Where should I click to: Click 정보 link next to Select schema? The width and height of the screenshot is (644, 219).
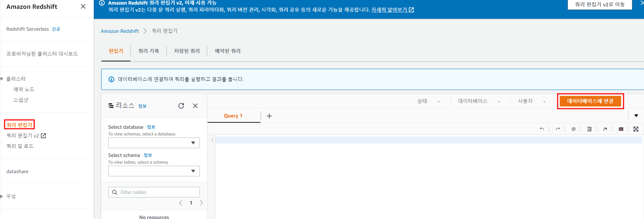point(148,155)
